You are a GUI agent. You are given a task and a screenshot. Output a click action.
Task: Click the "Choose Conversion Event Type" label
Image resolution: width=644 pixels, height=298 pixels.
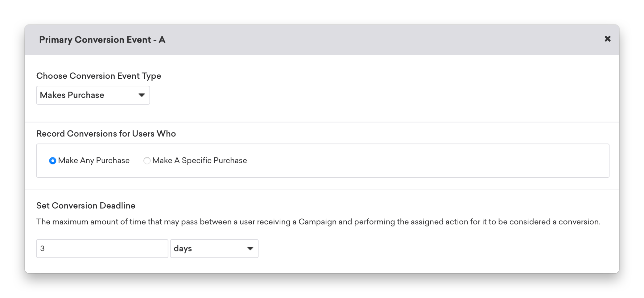pos(99,76)
